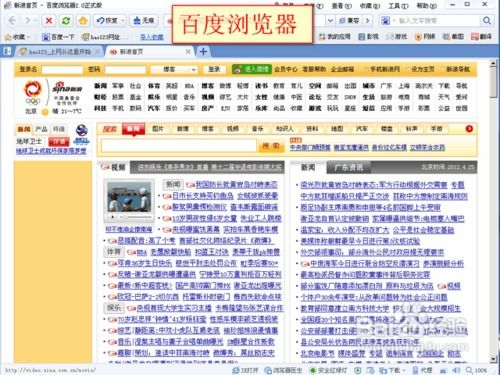Click the 无痕 private browsing button
The width and height of the screenshot is (500, 375).
(144, 21)
